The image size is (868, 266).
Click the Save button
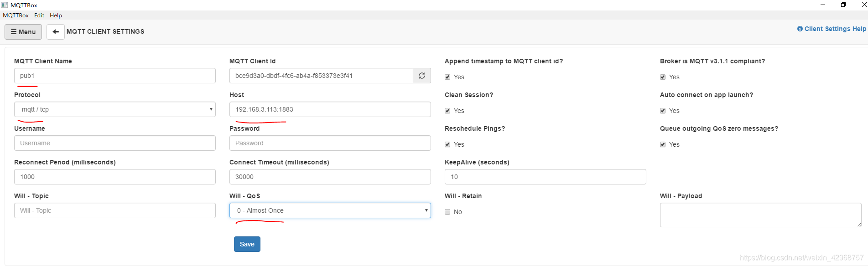point(247,244)
